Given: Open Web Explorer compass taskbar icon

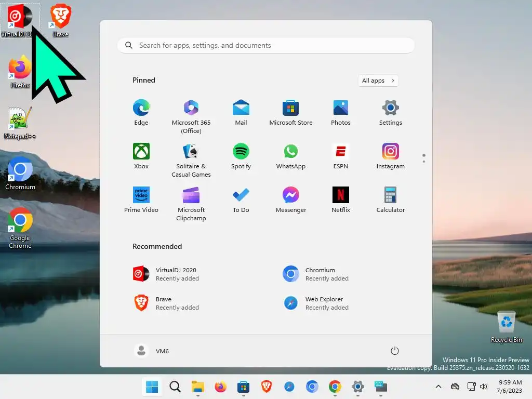Looking at the screenshot, I should pos(289,387).
